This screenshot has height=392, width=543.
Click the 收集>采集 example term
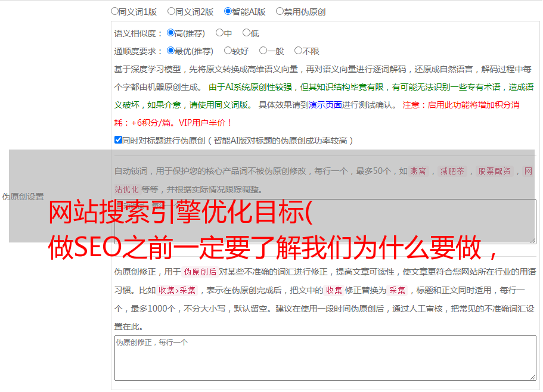tap(177, 290)
